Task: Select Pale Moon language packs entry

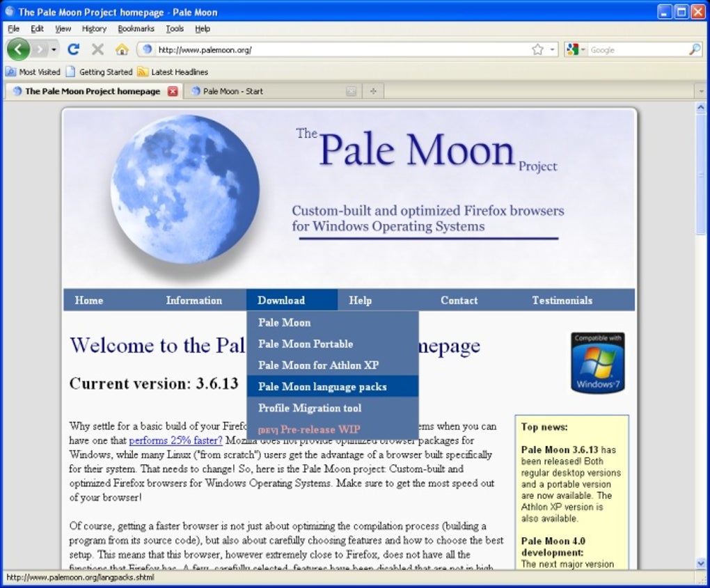Action: (333, 387)
